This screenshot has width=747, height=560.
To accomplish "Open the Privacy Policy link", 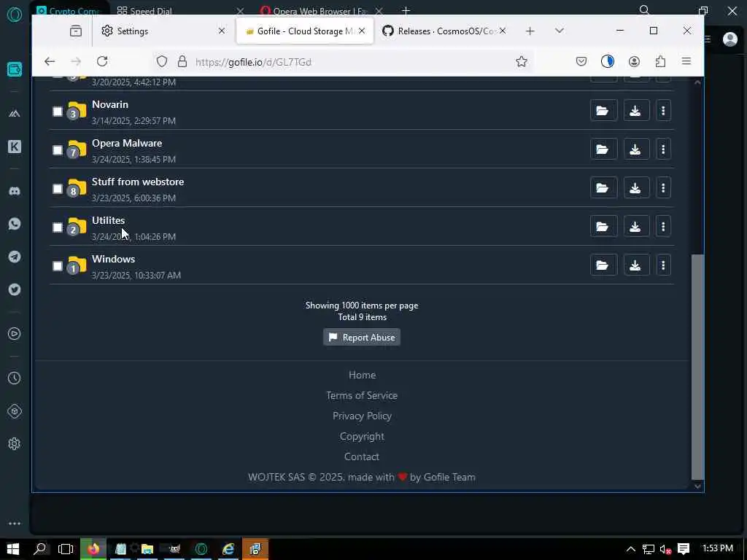I will 362,416.
